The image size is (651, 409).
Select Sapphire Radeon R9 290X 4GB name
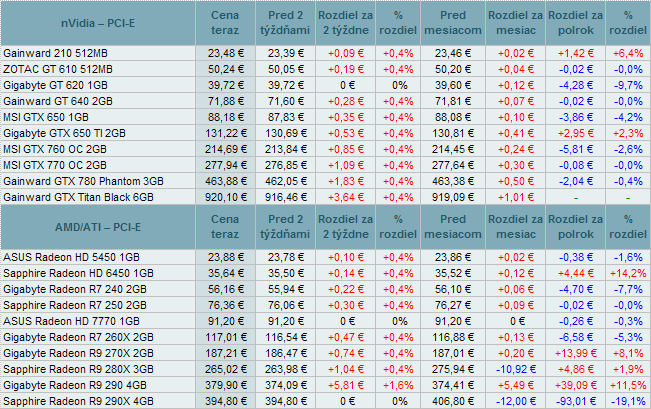[78, 402]
